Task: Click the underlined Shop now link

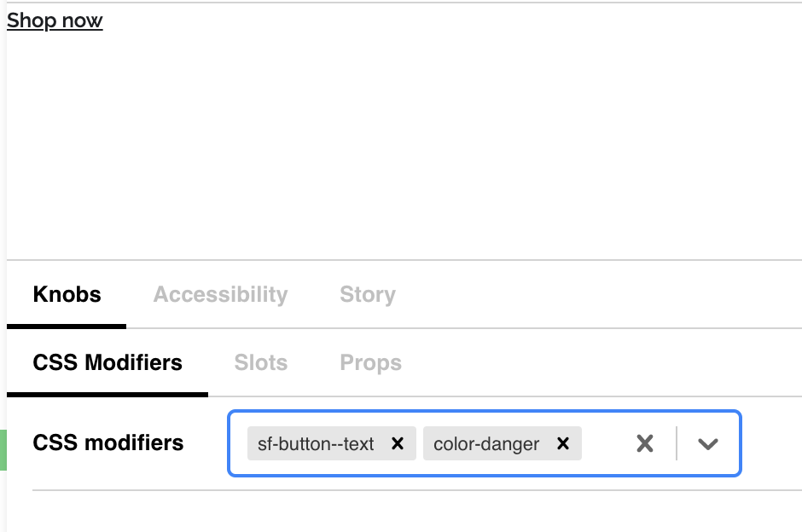Action: 54,20
